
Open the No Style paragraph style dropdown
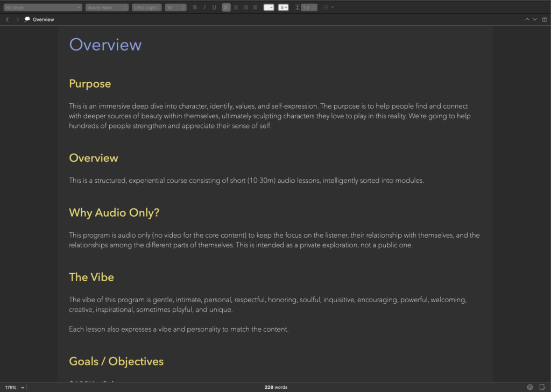[43, 8]
